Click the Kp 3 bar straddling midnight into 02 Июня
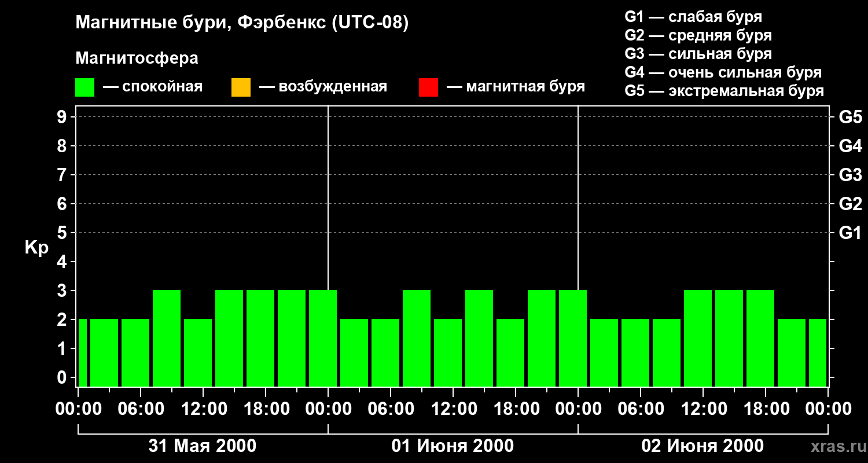 pos(573,338)
